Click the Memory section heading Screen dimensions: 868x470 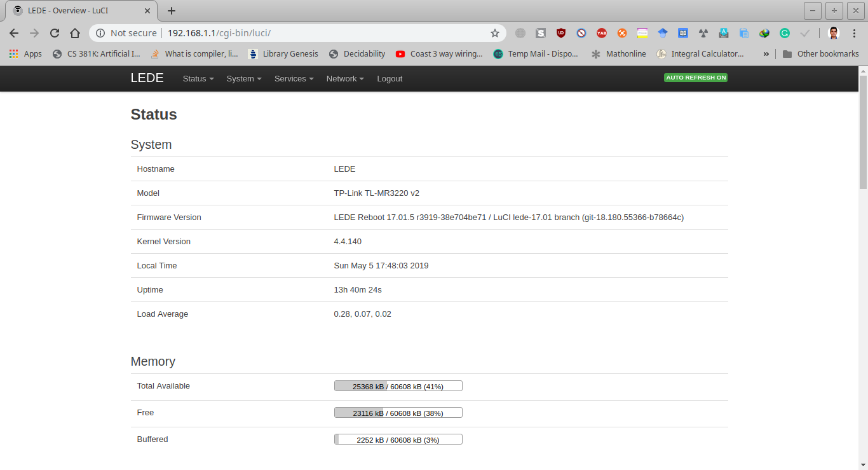(153, 361)
